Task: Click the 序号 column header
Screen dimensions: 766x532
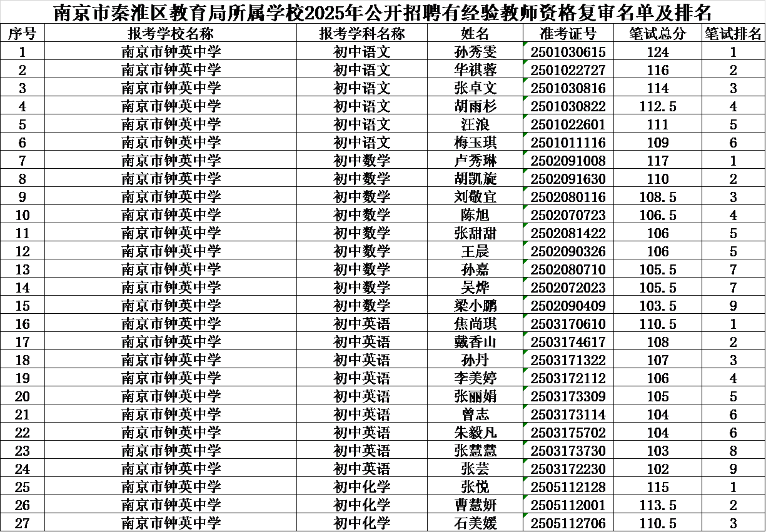Action: pos(22,33)
